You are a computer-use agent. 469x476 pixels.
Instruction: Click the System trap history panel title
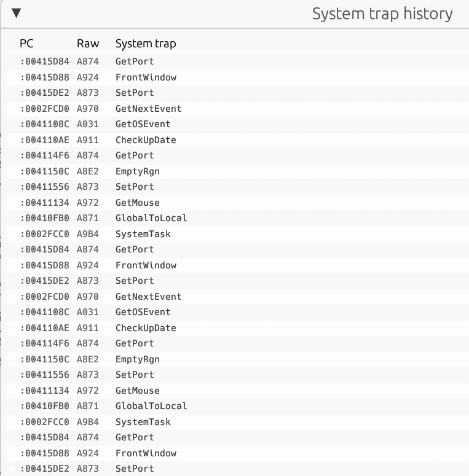point(382,14)
